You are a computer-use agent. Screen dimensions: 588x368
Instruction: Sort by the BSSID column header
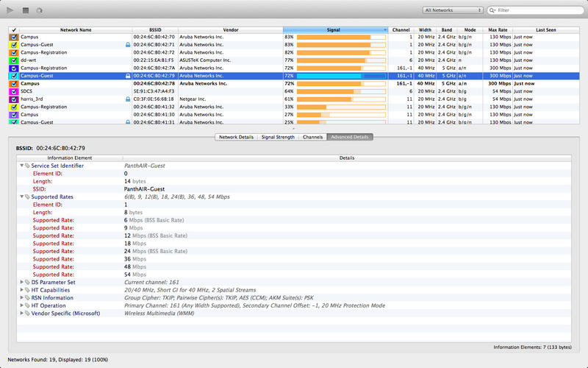pyautogui.click(x=155, y=30)
